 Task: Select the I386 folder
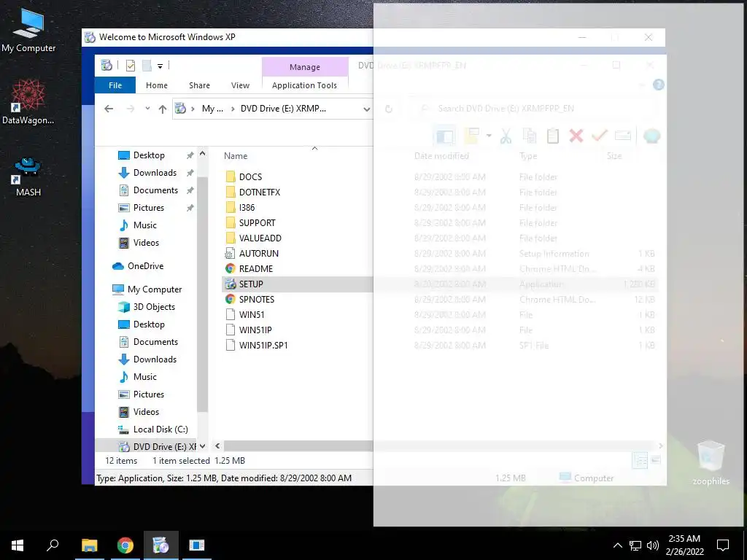[x=247, y=208]
